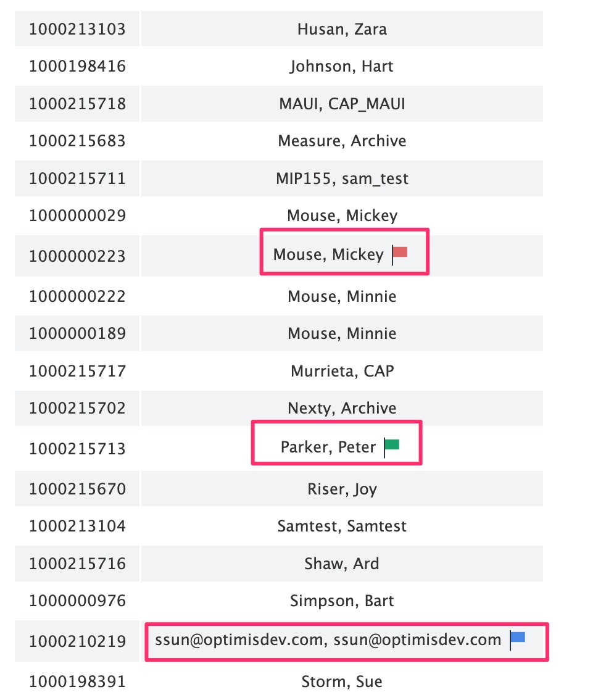Select Johnson, Hart from the list
Screen dimensions: 606x700
coord(341,66)
